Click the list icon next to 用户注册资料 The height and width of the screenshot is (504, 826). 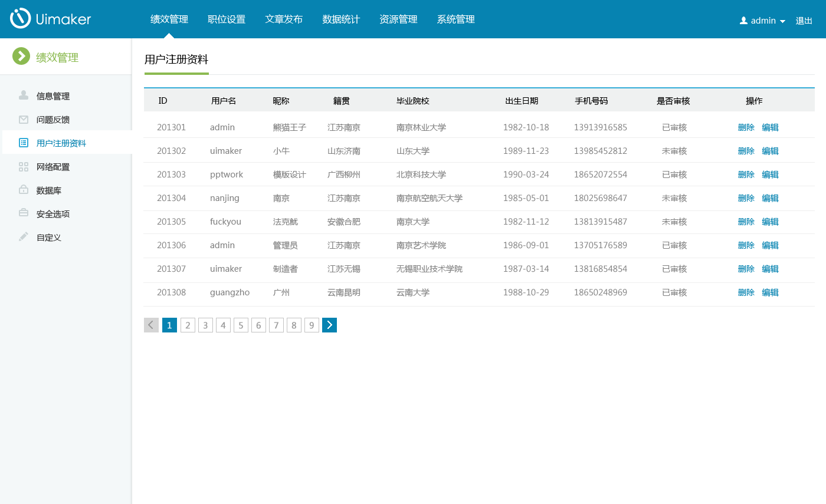tap(24, 143)
